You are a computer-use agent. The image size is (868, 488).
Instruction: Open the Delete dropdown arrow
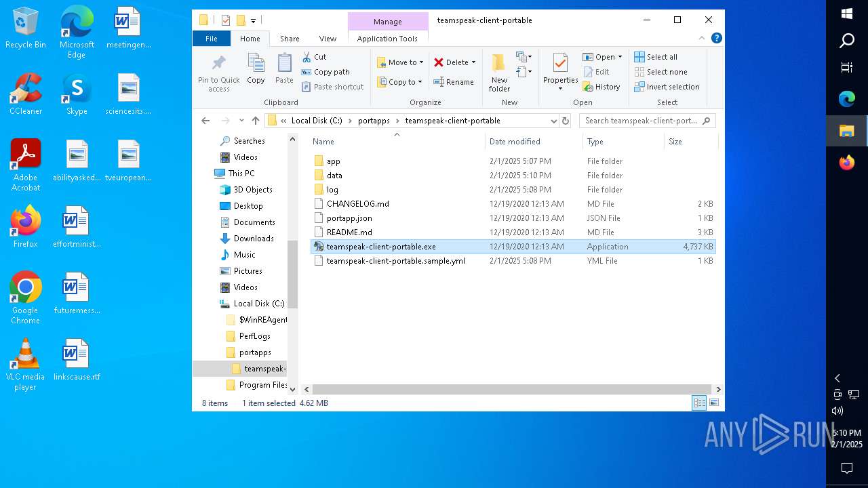473,62
